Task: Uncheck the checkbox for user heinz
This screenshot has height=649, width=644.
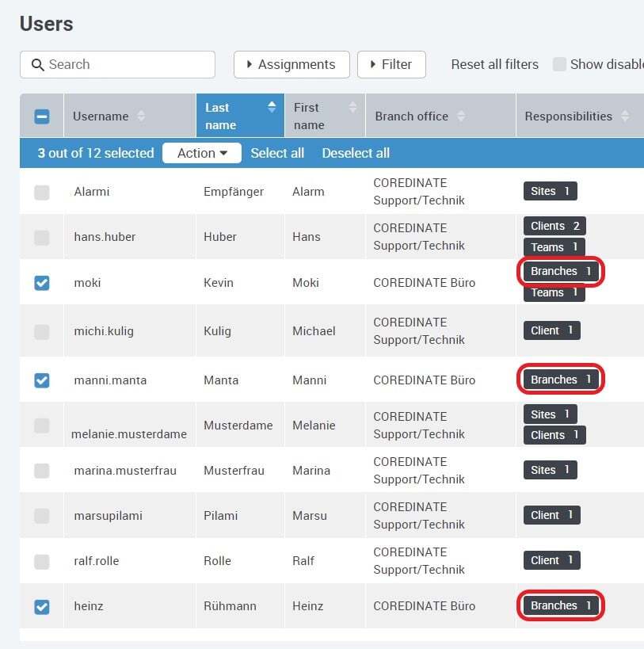Action: tap(42, 606)
